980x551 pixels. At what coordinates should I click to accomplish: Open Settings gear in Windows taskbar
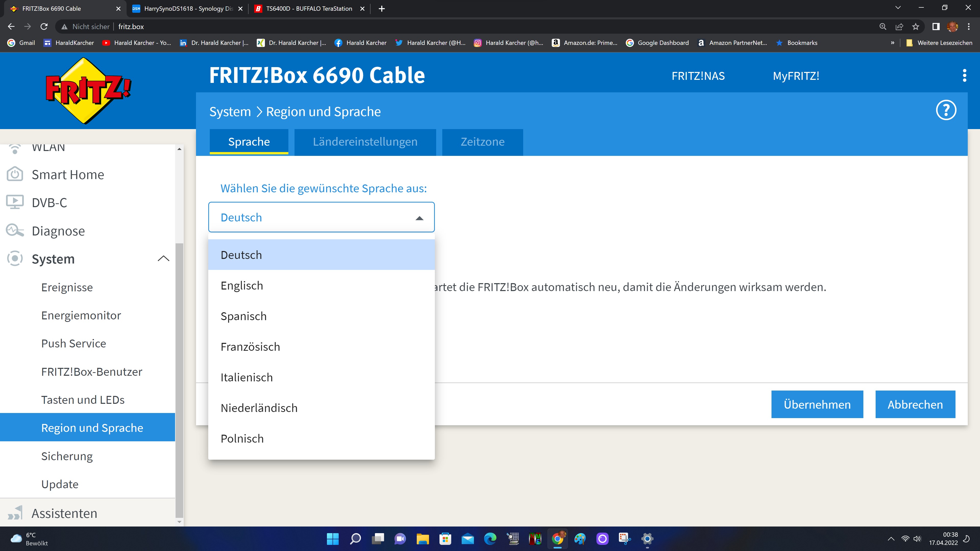point(647,539)
